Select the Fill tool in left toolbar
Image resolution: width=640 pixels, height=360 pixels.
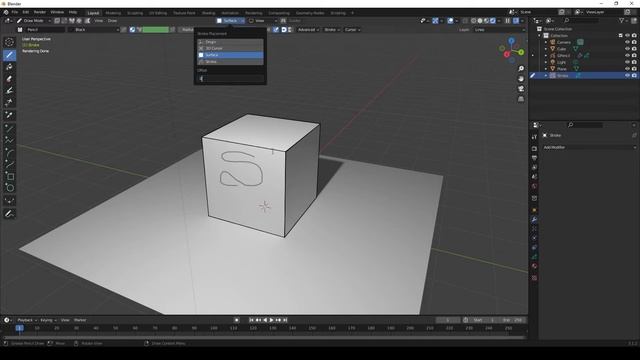(x=9, y=67)
